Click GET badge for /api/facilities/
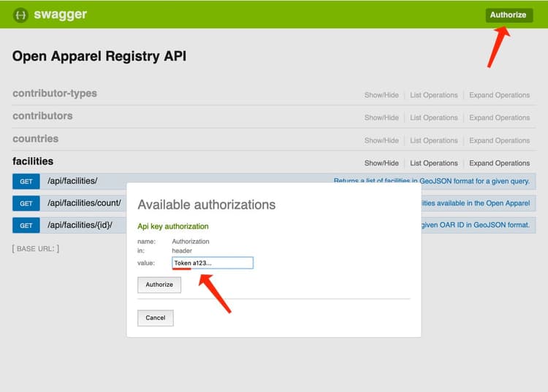548x392 pixels. pos(26,182)
